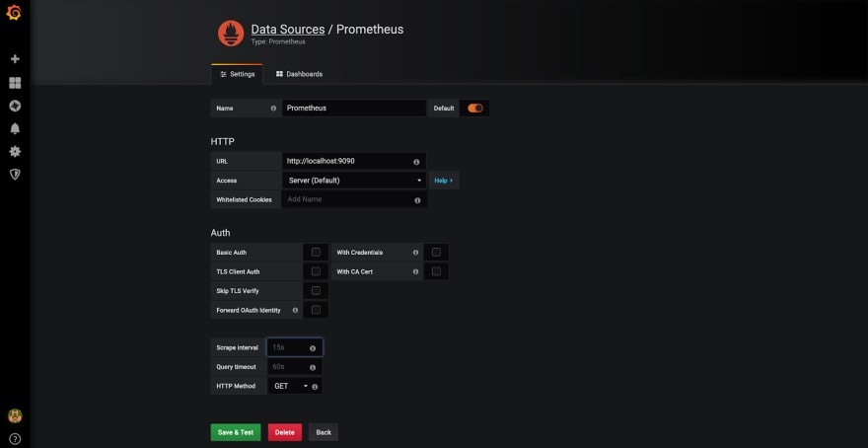This screenshot has width=868, height=448.
Task: Open the Explore compass icon in sidebar
Action: (x=15, y=106)
